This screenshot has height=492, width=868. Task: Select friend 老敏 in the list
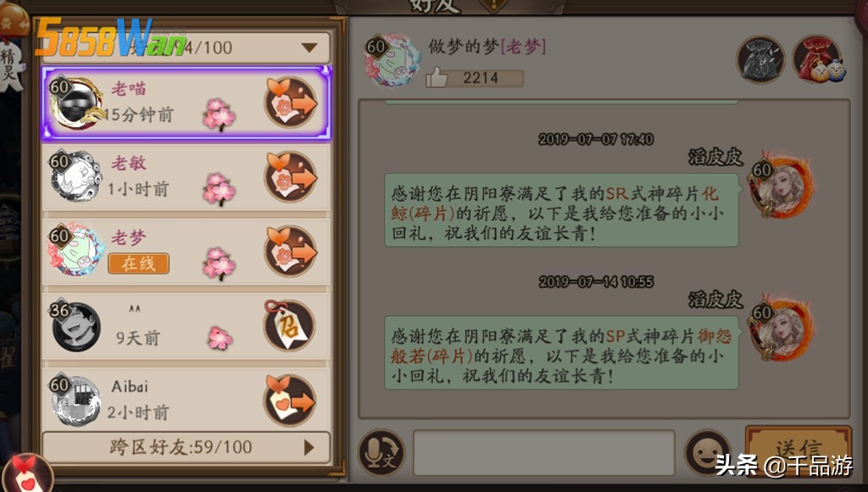pos(186,178)
